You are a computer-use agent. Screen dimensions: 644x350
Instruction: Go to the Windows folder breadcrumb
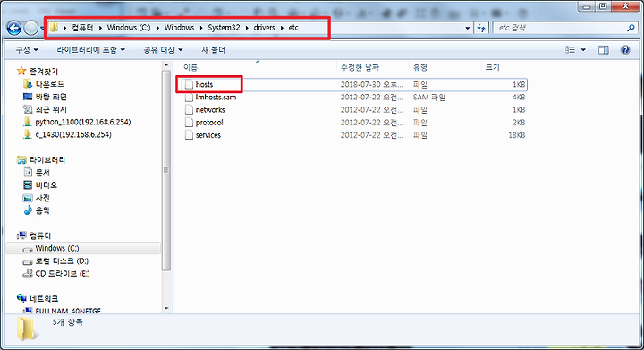coord(179,28)
